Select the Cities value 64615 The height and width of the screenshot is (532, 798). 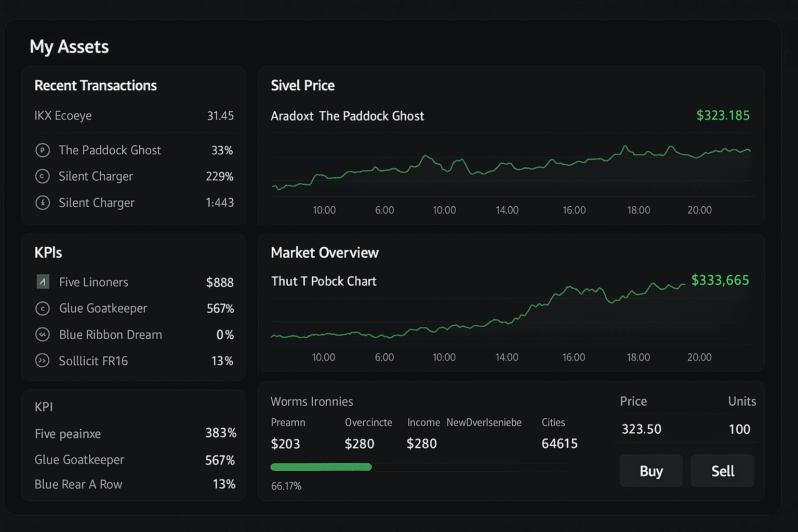pos(560,443)
